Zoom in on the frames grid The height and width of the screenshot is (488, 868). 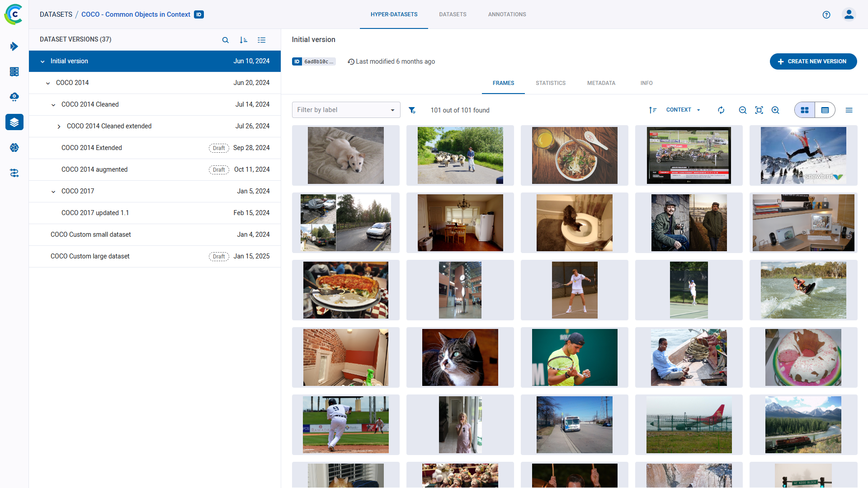[775, 110]
